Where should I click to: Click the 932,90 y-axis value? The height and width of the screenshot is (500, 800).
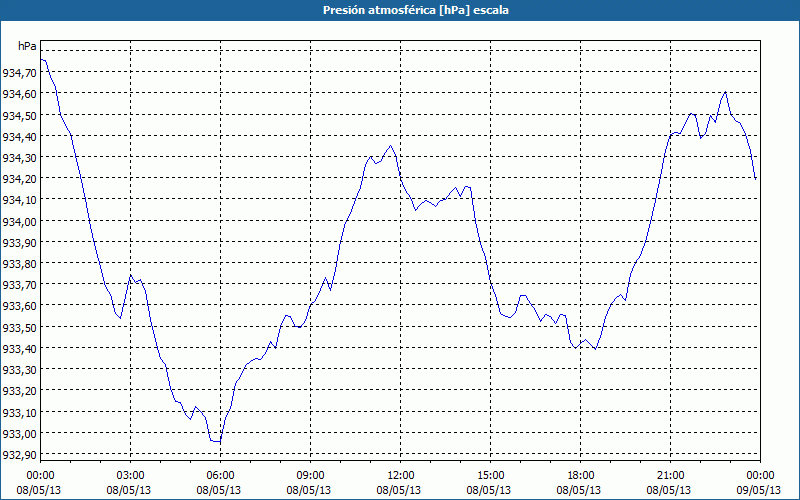click(19, 455)
